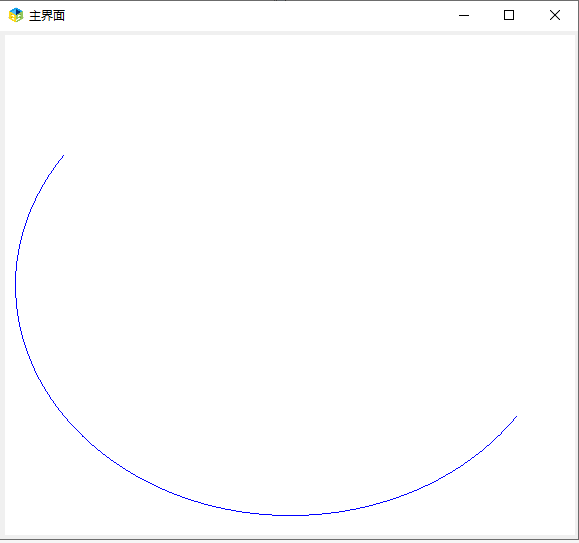Click the 主界面 window title text
The height and width of the screenshot is (543, 579).
[x=47, y=16]
